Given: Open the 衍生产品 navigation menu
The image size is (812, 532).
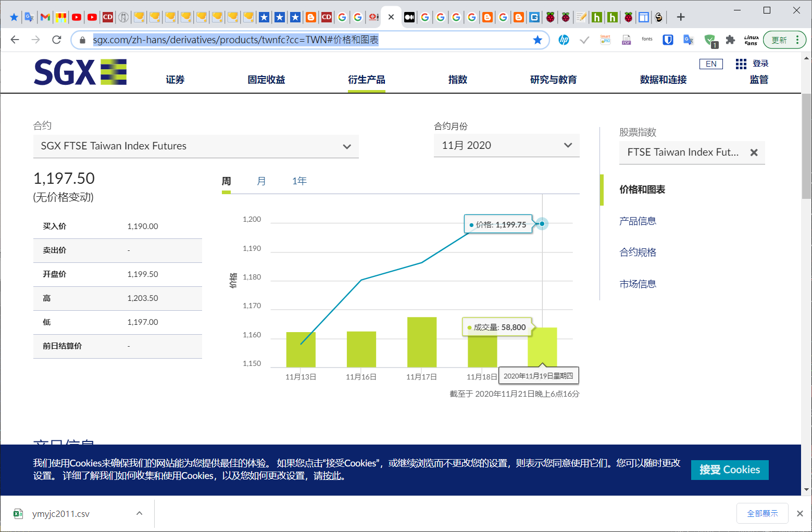Looking at the screenshot, I should 367,80.
